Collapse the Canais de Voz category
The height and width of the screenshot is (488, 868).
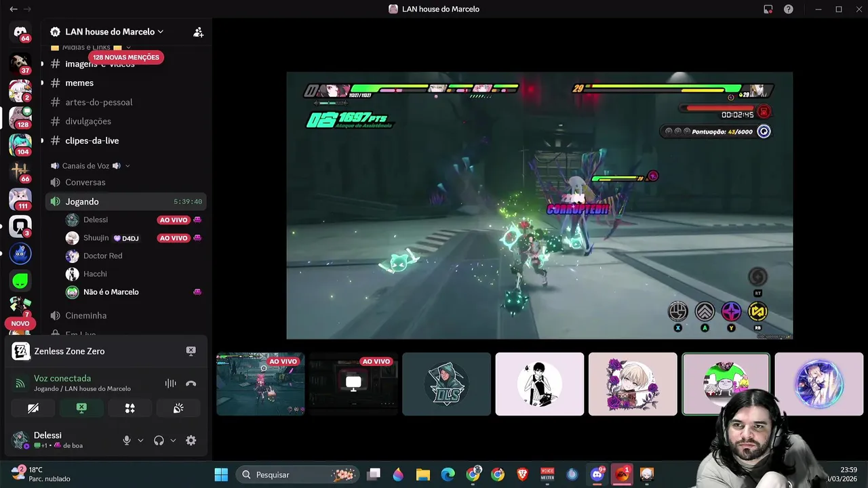tap(90, 166)
